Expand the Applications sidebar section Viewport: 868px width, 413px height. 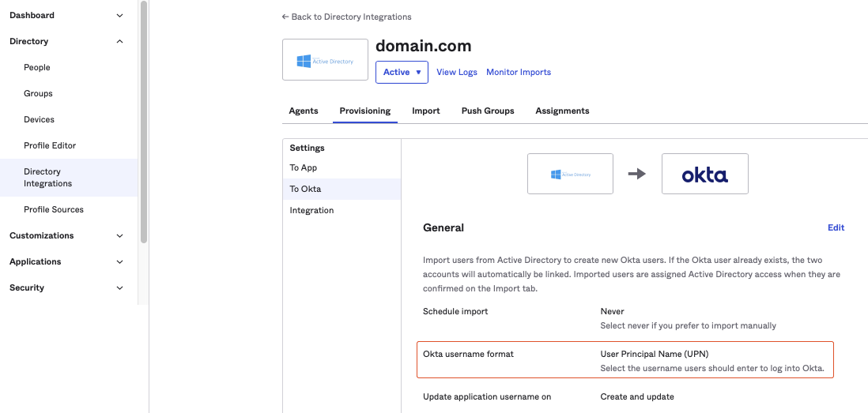tap(119, 261)
